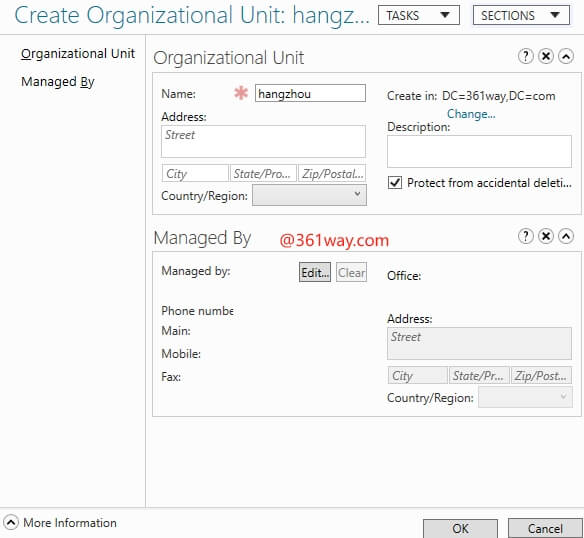584x538 pixels.
Task: Open the Managed By Country/Region combo box
Action: click(x=525, y=397)
